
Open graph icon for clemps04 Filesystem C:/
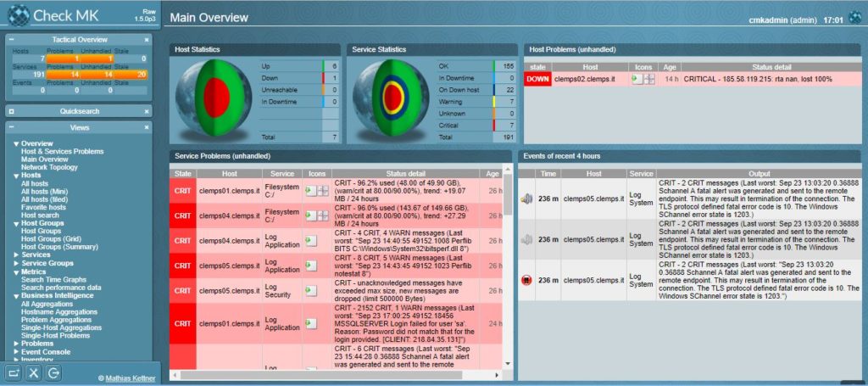323,215
